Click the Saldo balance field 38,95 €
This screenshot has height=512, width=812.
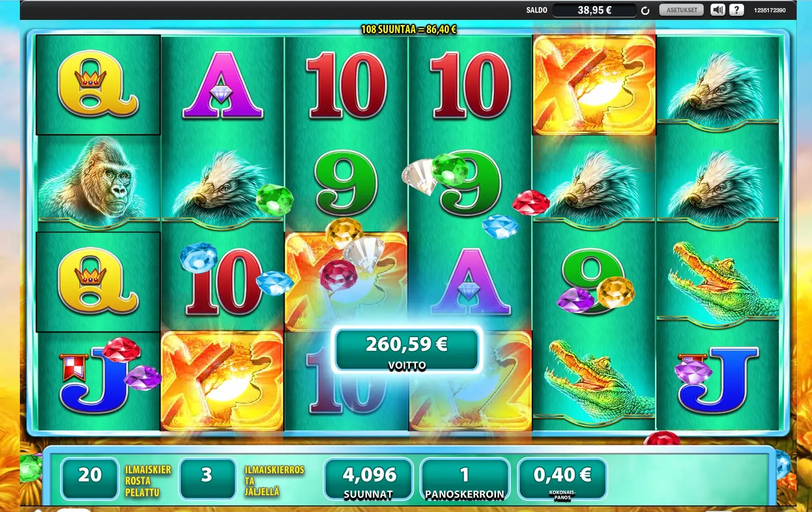coord(594,10)
